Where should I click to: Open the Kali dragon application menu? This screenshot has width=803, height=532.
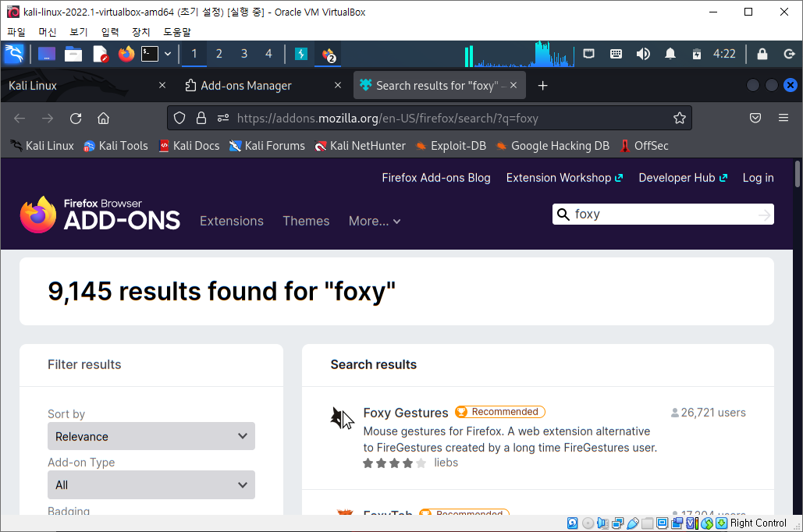[14, 54]
